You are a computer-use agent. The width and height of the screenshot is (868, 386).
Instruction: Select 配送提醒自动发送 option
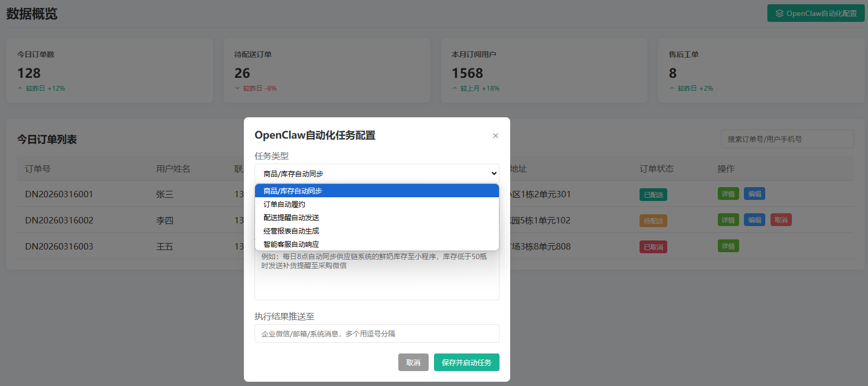tap(376, 218)
